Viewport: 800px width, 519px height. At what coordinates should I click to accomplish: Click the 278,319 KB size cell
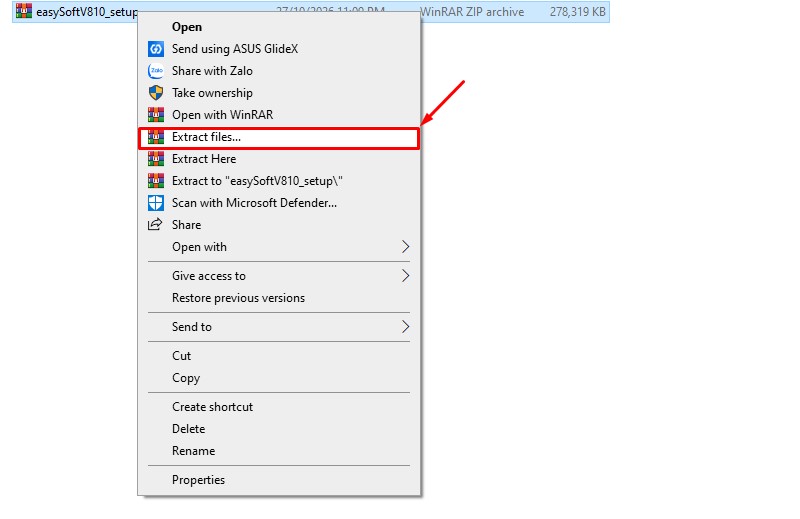(x=577, y=12)
